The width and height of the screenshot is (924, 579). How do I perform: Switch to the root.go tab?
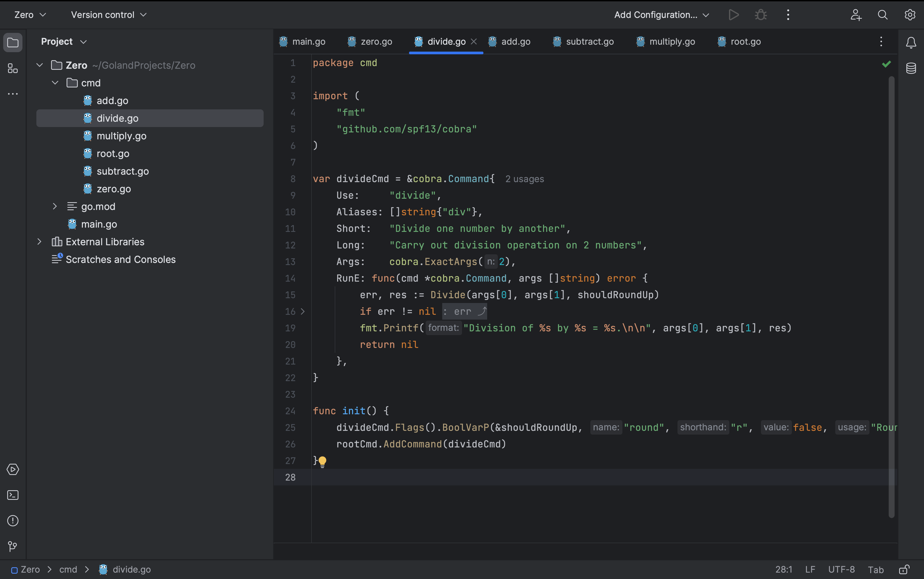click(739, 41)
